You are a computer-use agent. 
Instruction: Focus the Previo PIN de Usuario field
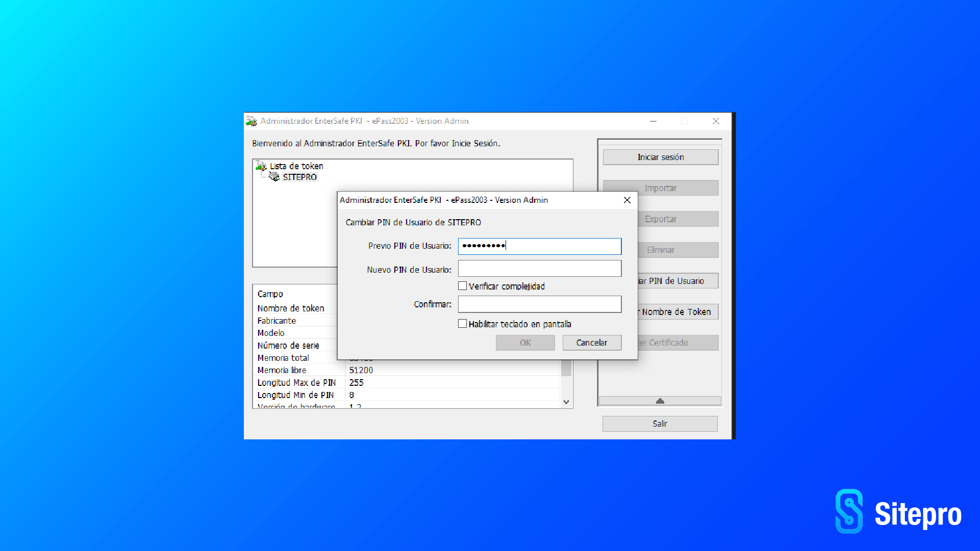coord(540,246)
